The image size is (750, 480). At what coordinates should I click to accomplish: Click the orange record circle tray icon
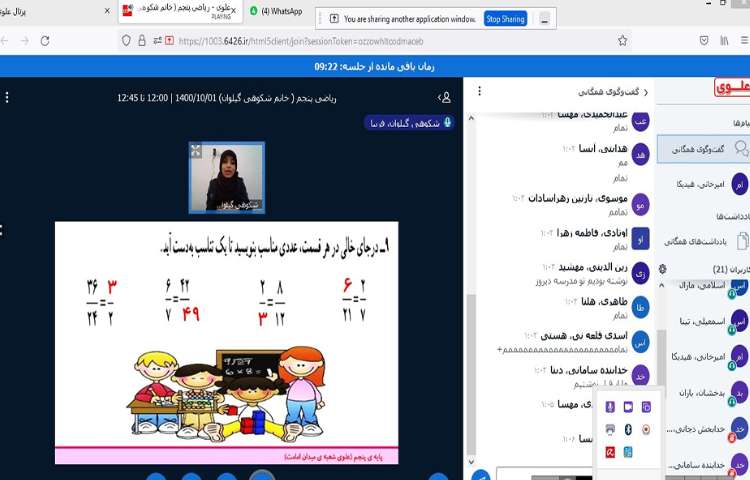tap(646, 429)
